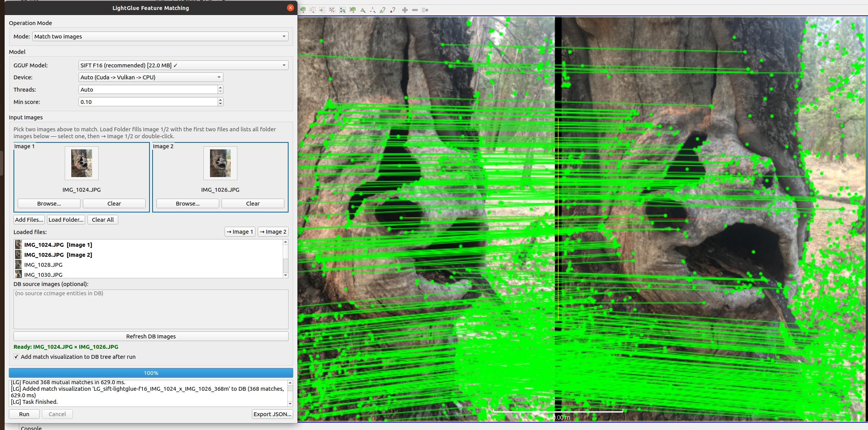The image size is (868, 430).
Task: Click the green box selection tool icon
Action: [x=302, y=10]
